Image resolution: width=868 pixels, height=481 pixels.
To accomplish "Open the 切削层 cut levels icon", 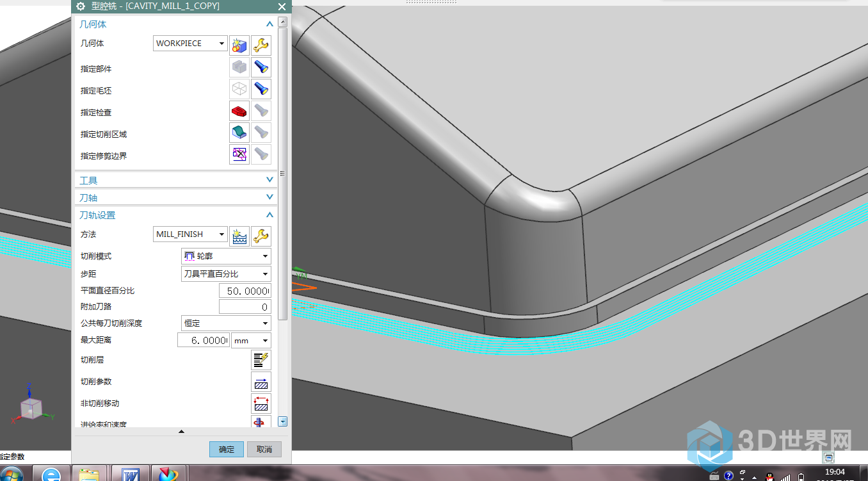I will 261,361.
